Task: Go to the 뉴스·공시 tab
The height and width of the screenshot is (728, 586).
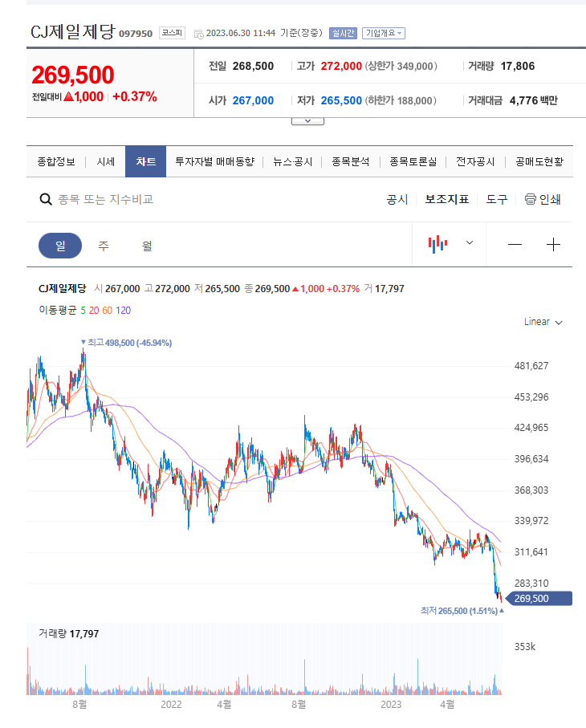Action: click(292, 161)
